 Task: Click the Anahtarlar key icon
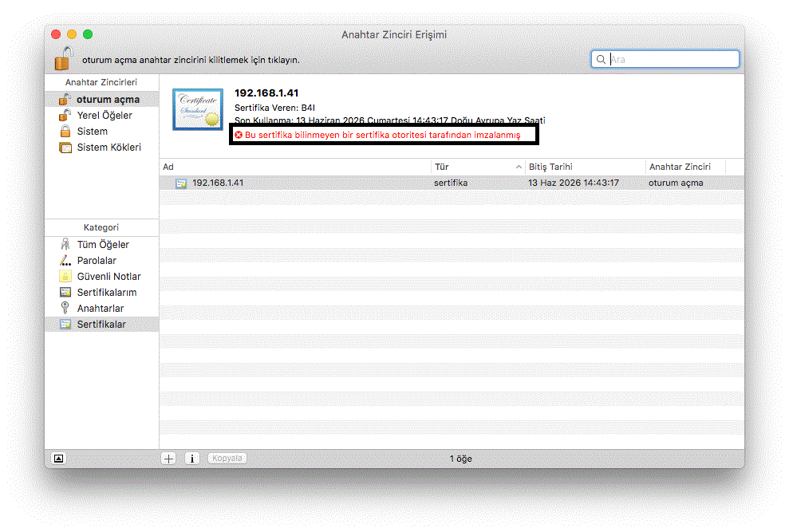click(x=65, y=308)
